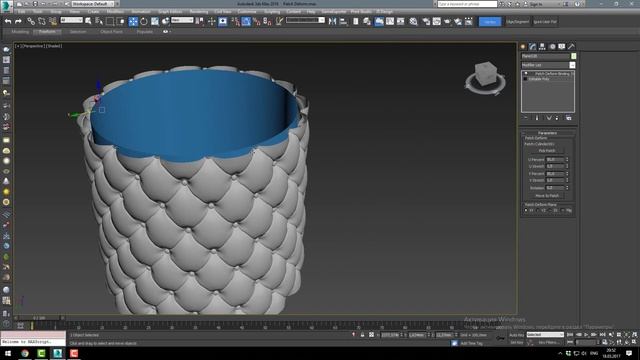Redo the last undone action
The height and width of the screenshot is (360, 640).
18,21
